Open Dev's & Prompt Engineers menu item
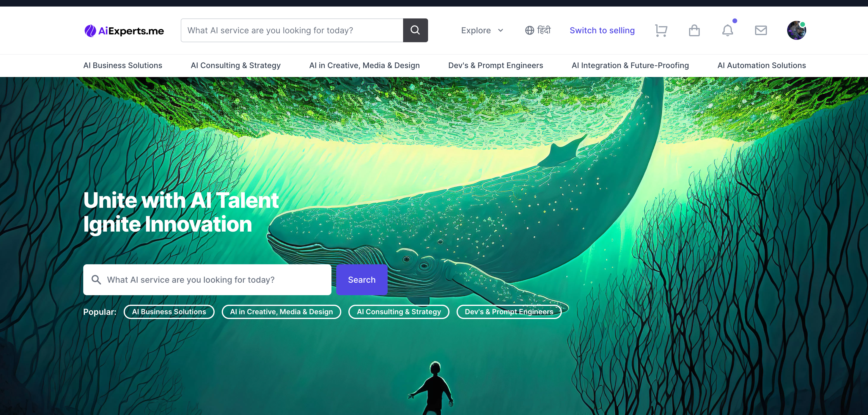868x415 pixels. (495, 65)
